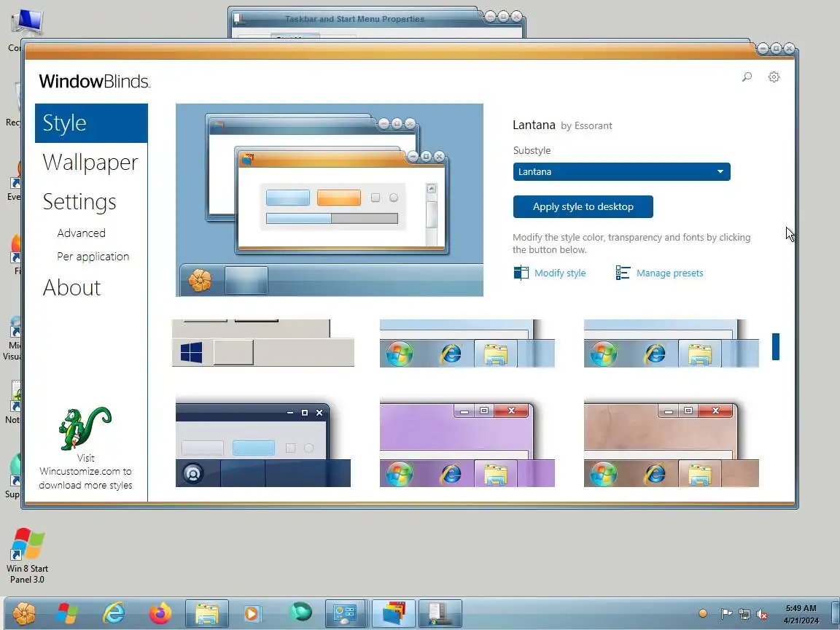
Task: Click the Modify style icon
Action: (x=521, y=273)
